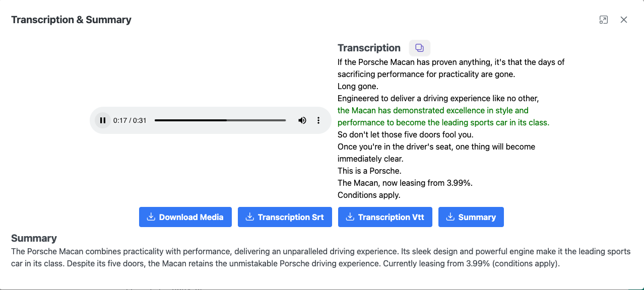The image size is (644, 290).
Task: Click the Summary section heading
Action: [x=34, y=238]
